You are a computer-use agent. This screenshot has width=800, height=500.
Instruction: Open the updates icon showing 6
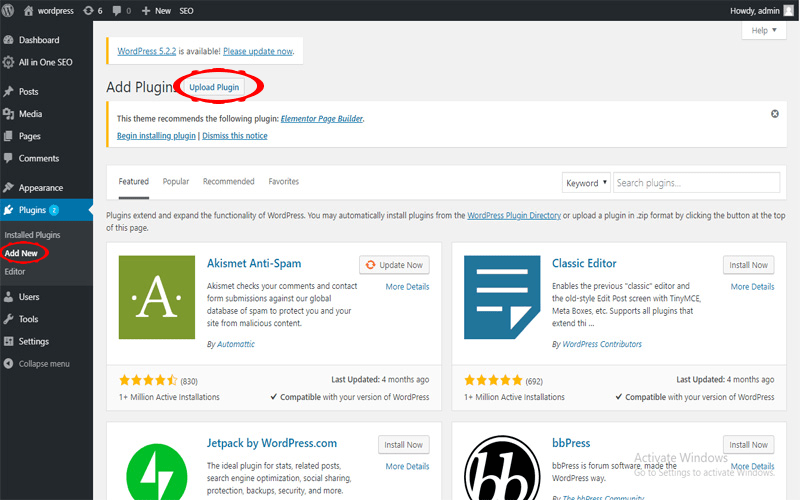click(x=88, y=11)
